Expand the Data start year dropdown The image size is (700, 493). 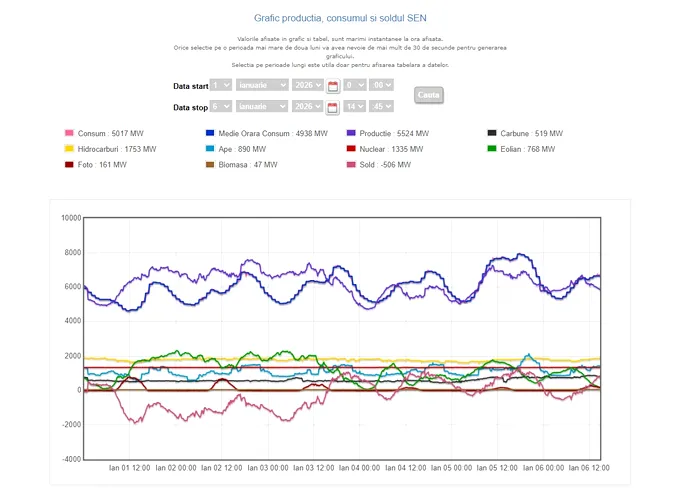309,86
